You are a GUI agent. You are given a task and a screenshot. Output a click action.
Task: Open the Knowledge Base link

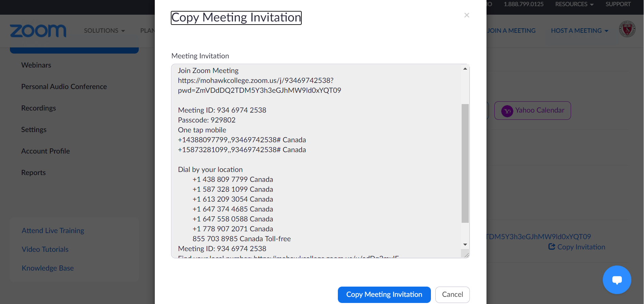pyautogui.click(x=48, y=268)
